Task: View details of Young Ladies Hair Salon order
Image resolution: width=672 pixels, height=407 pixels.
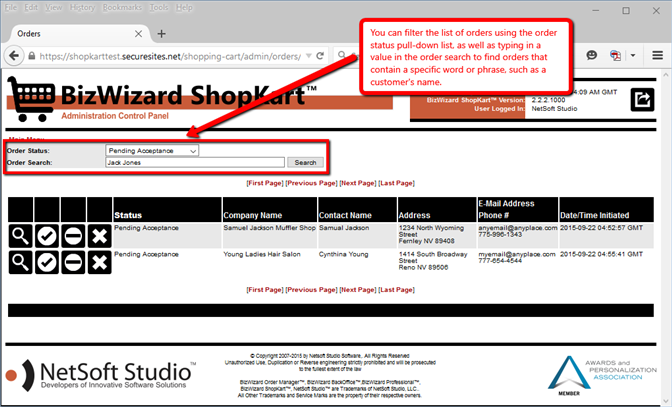Action: point(21,262)
